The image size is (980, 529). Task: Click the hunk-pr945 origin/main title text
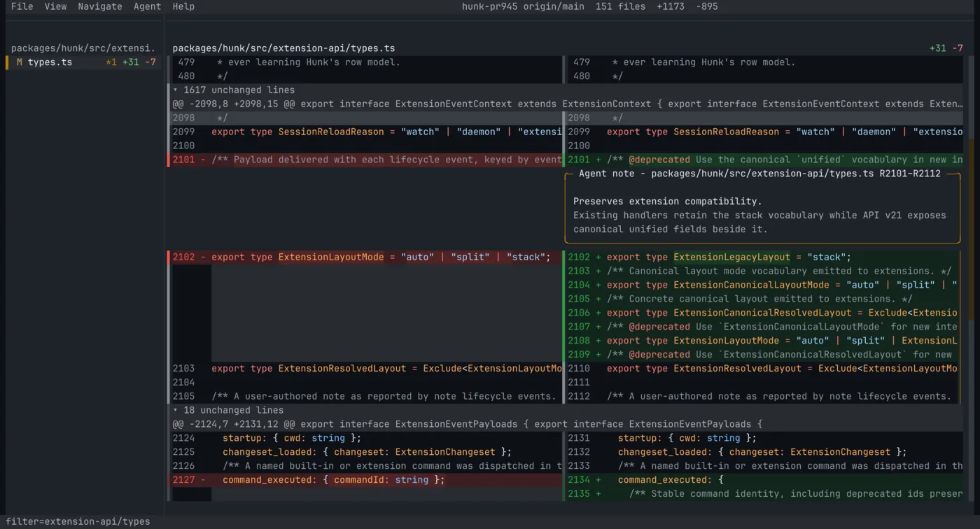pyautogui.click(x=523, y=6)
